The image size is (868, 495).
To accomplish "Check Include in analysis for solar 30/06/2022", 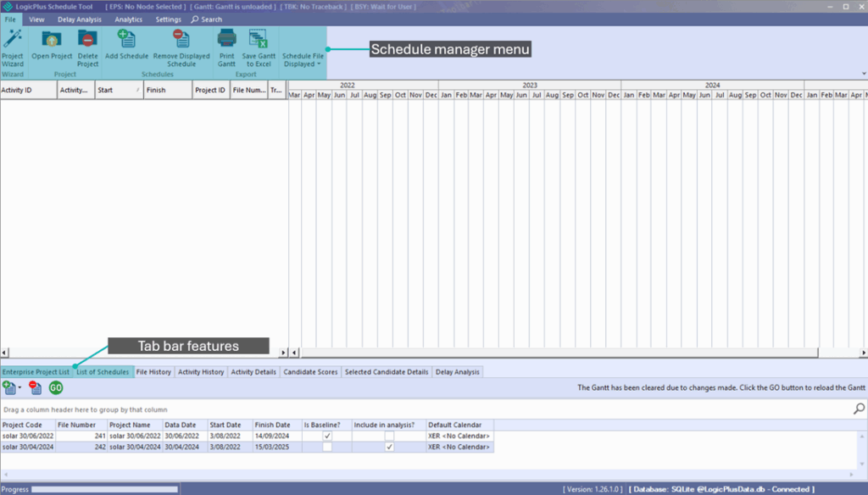I will coord(389,436).
